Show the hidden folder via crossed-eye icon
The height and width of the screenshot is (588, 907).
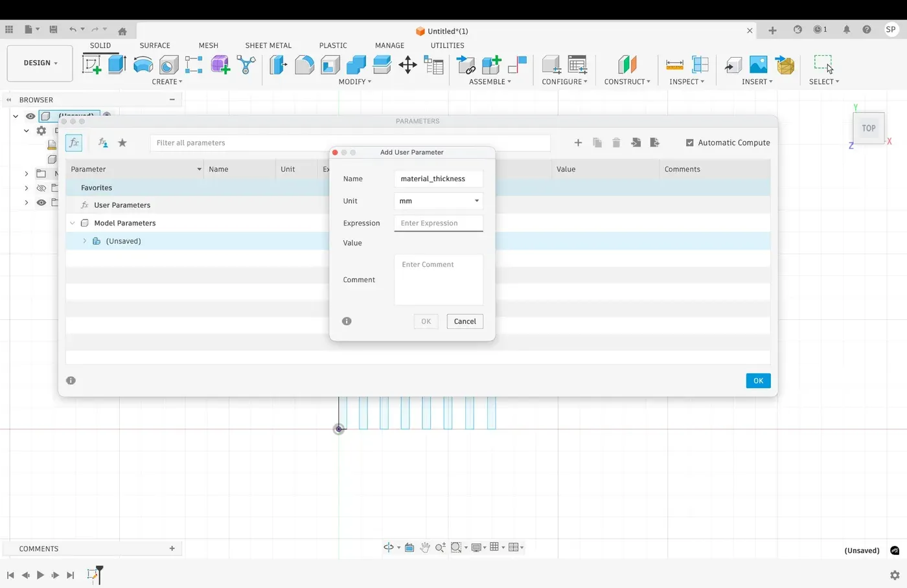pos(41,188)
